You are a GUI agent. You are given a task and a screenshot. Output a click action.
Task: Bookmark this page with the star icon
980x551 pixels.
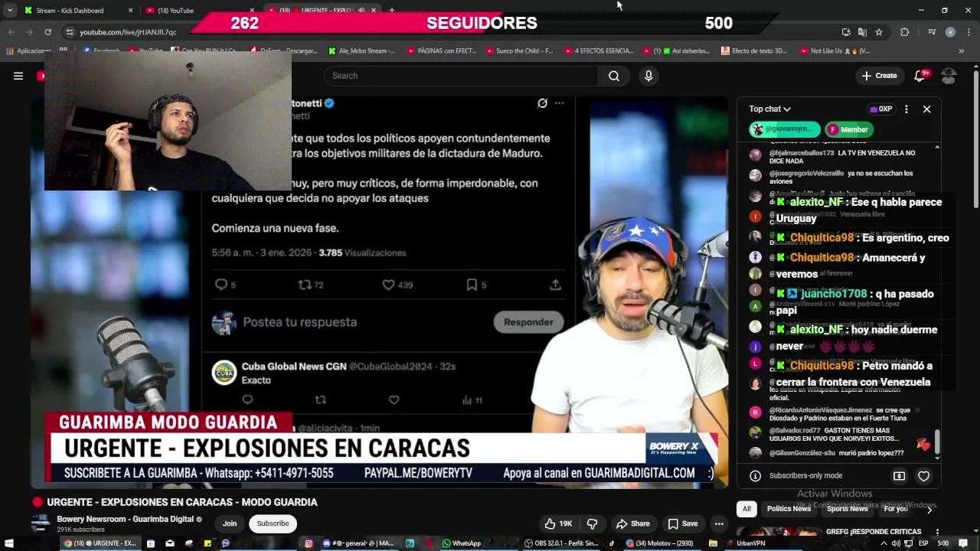point(879,32)
